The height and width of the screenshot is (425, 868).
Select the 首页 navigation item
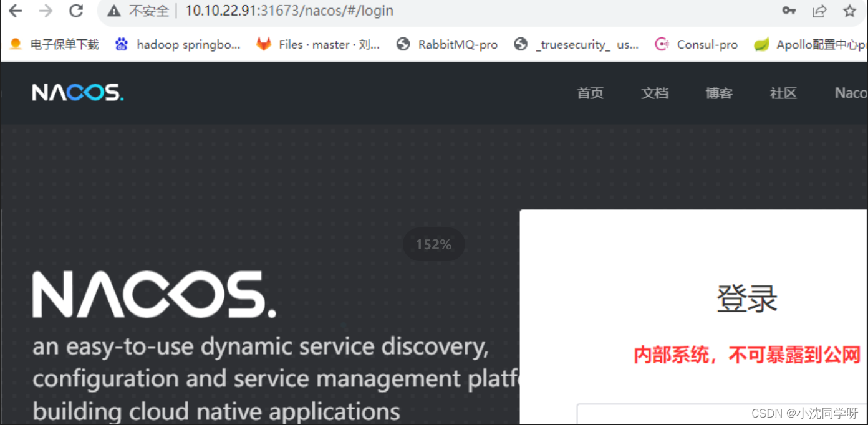pyautogui.click(x=590, y=93)
